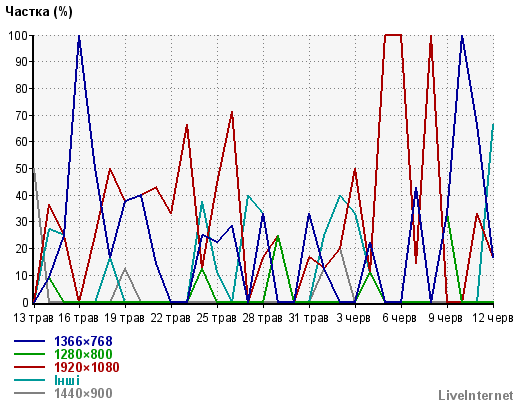Click the 3 черв date label

[353, 318]
